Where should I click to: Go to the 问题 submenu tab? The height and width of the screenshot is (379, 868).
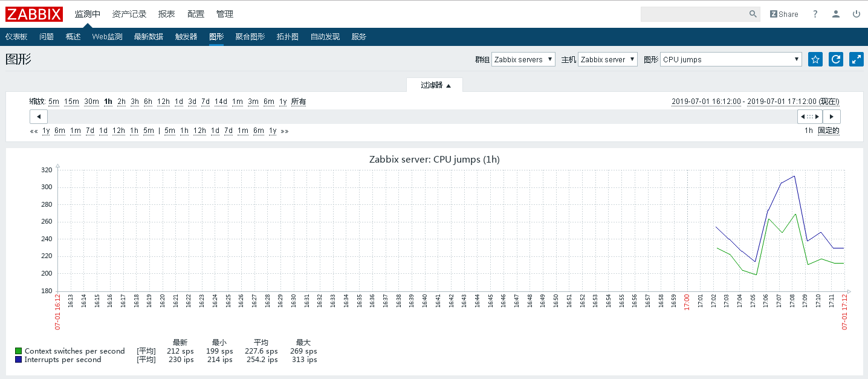tap(47, 37)
